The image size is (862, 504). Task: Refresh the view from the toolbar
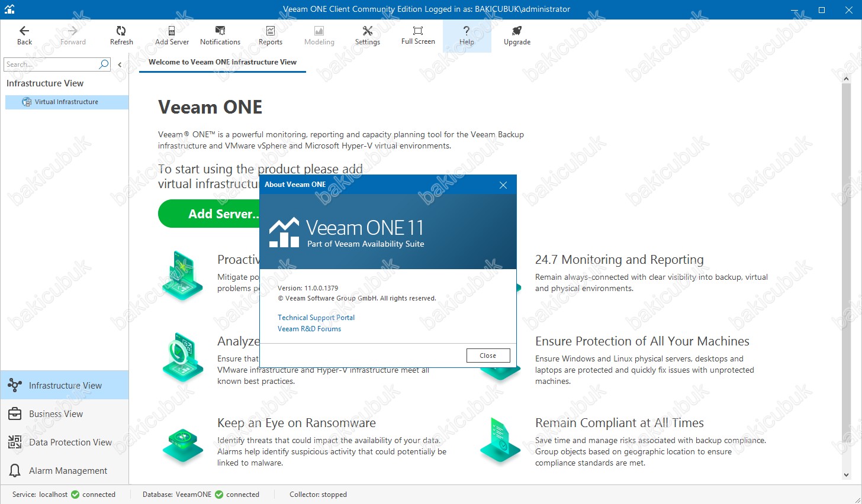tap(121, 35)
